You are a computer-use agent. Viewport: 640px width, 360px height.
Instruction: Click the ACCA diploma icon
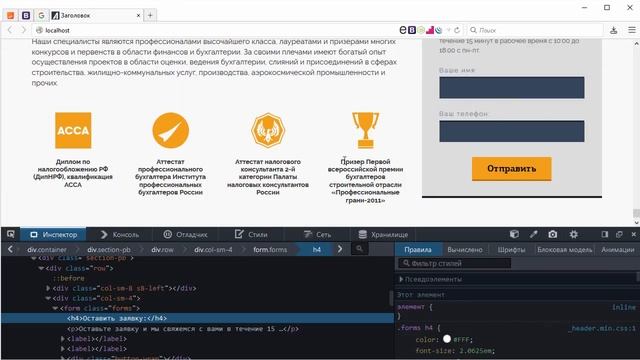[x=73, y=131]
